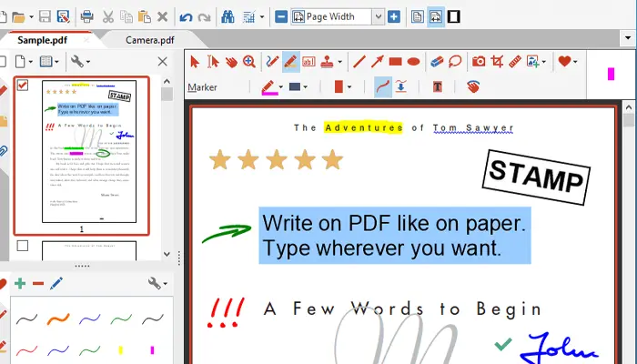Undo the last action
The width and height of the screenshot is (637, 364).
click(x=186, y=17)
